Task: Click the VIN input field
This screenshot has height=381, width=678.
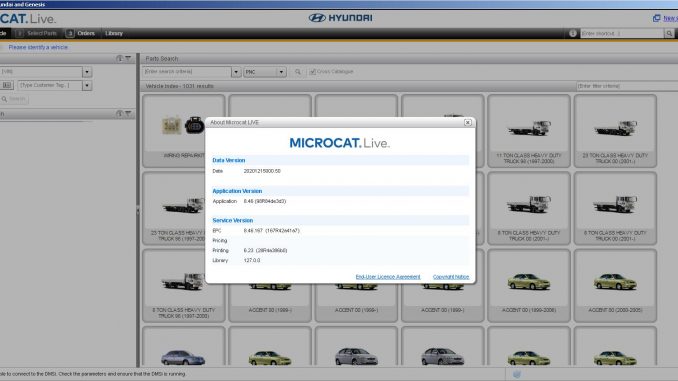Action: pos(41,72)
